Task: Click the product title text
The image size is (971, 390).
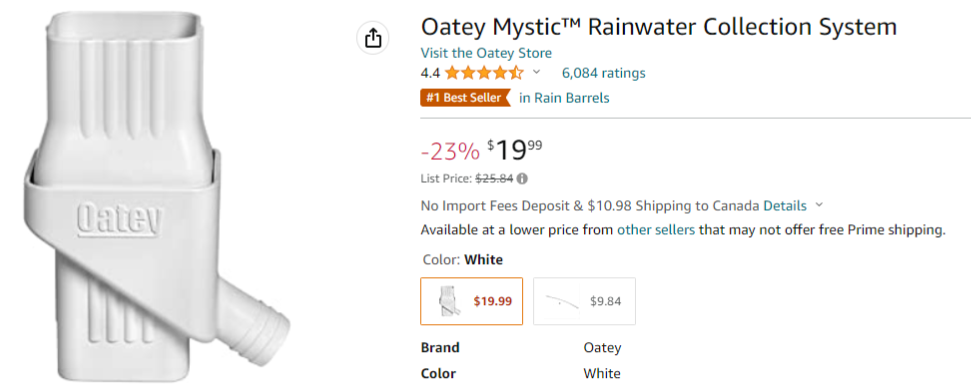Action: tap(659, 27)
